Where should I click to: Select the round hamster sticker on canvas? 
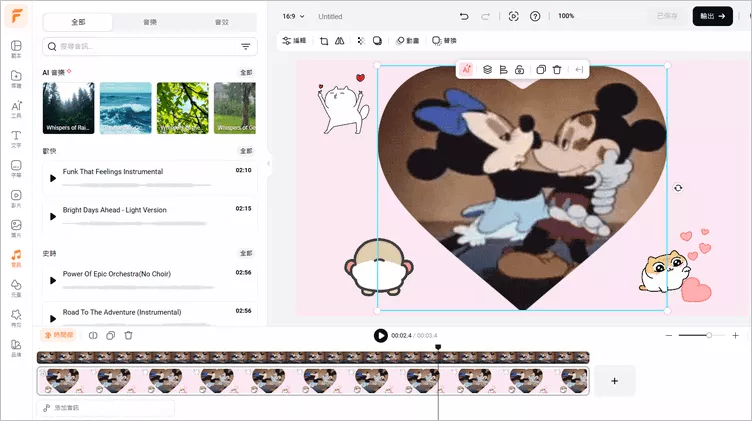pos(379,266)
